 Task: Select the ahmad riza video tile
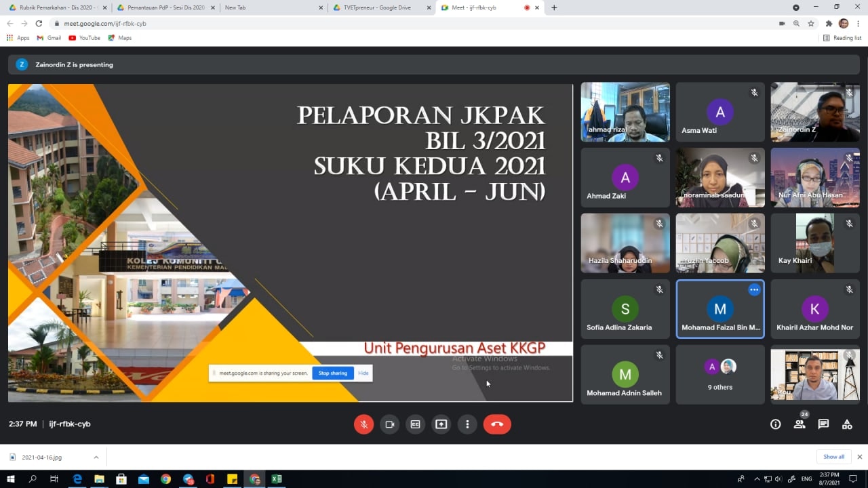[625, 112]
